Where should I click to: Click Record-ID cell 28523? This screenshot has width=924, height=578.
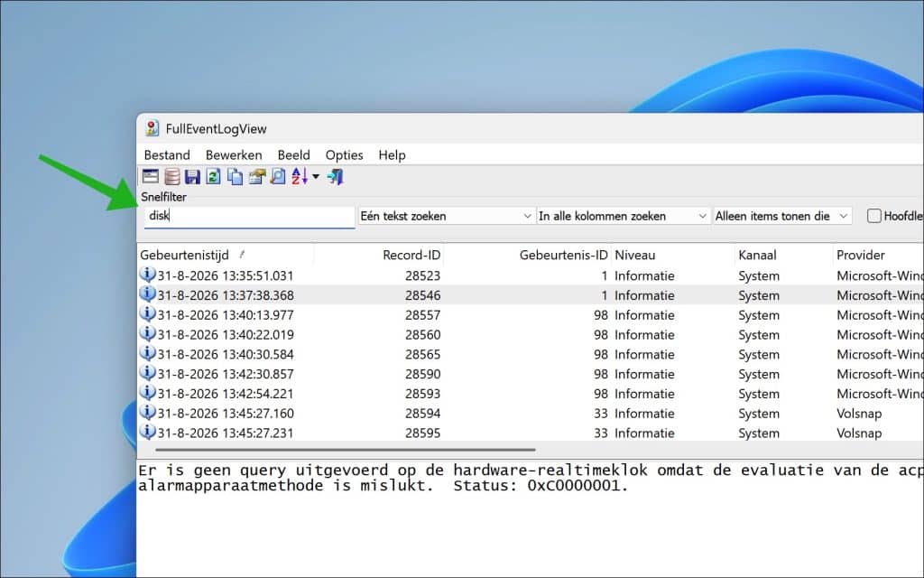(x=422, y=275)
